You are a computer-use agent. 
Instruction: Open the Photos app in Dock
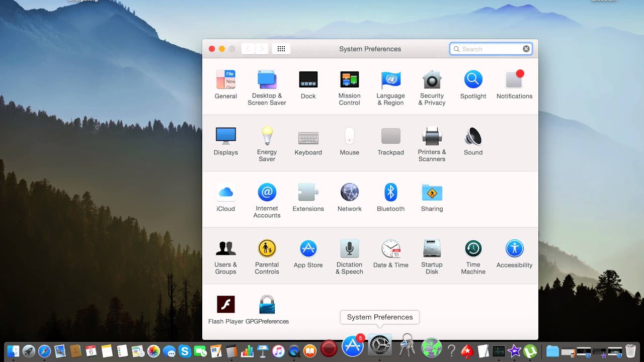click(x=153, y=351)
